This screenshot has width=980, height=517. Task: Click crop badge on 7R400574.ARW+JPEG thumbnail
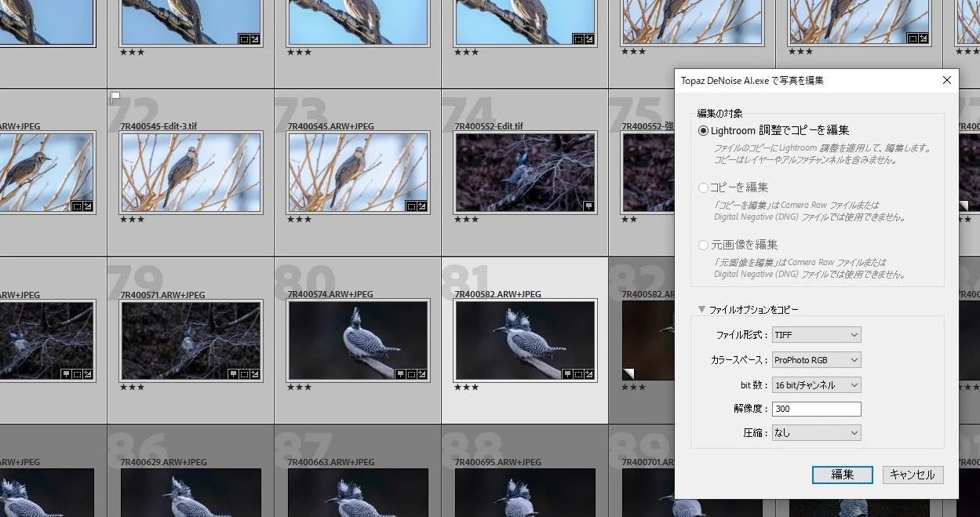(411, 374)
